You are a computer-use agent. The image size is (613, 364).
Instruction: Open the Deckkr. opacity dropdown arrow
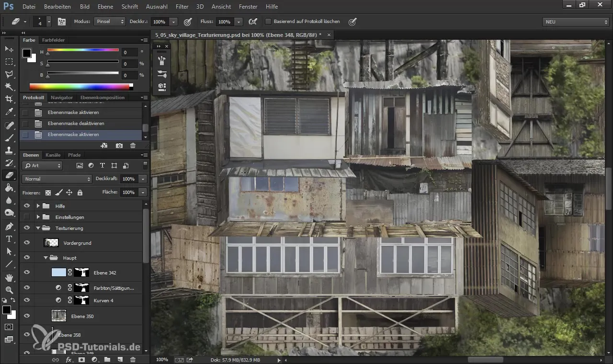[173, 22]
